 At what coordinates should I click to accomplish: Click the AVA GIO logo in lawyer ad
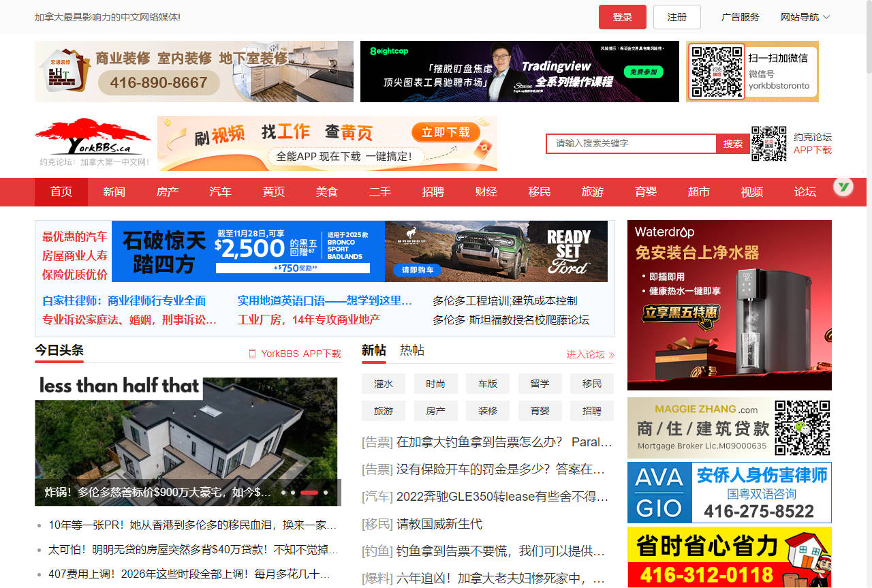659,493
